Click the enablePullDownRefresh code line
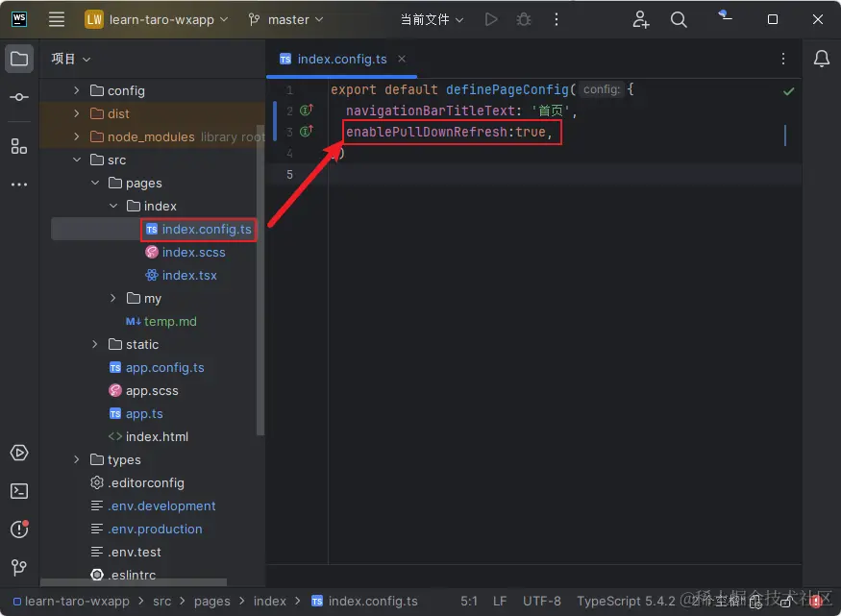 pos(449,132)
